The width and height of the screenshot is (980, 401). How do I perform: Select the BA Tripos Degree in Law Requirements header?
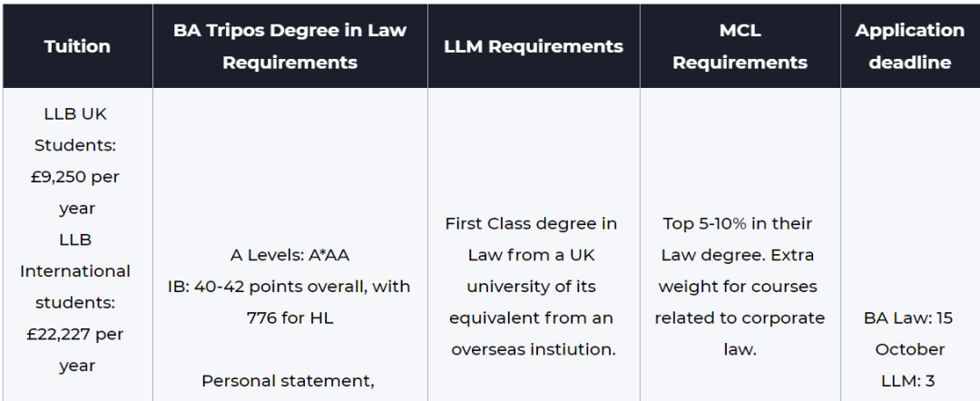[x=289, y=46]
